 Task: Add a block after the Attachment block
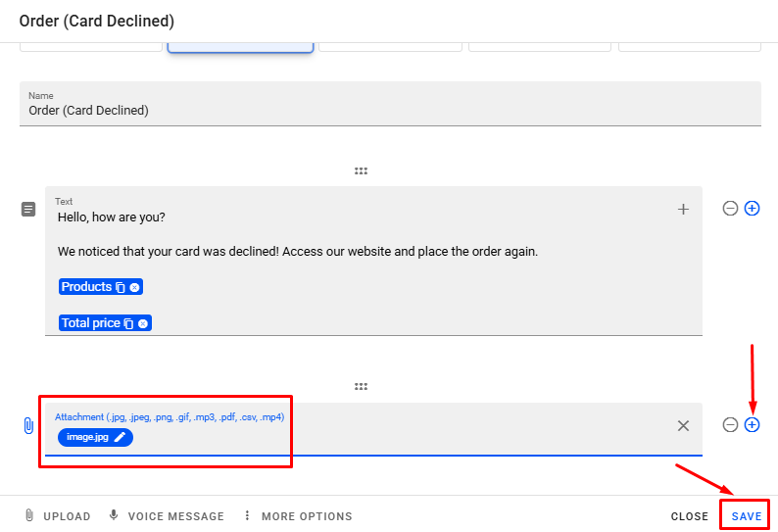point(752,425)
